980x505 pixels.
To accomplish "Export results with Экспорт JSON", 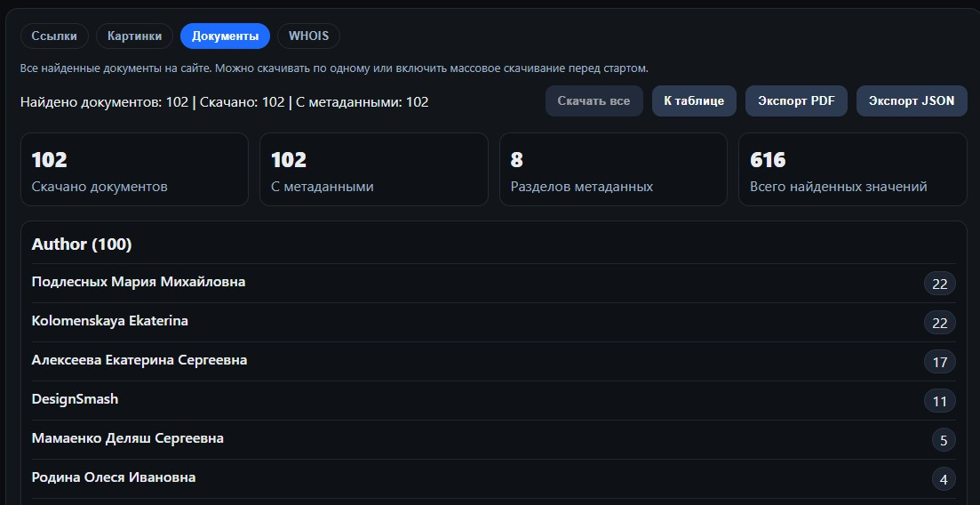I will [912, 100].
